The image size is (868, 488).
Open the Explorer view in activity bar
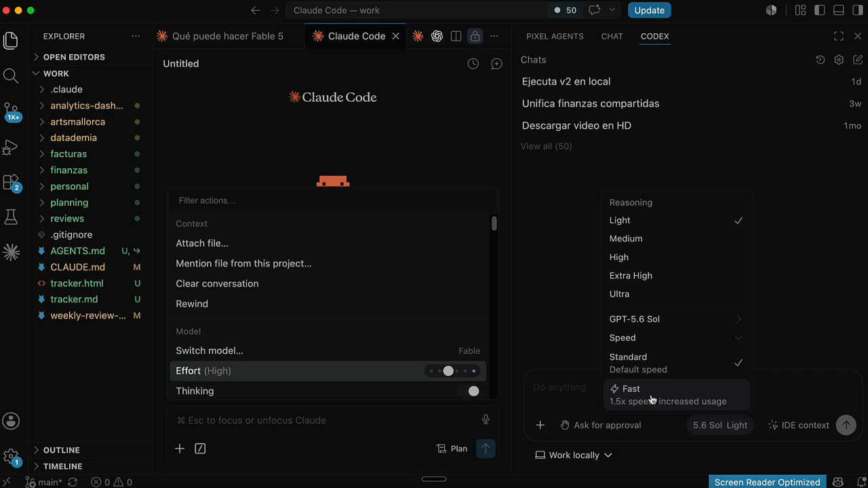tap(11, 41)
